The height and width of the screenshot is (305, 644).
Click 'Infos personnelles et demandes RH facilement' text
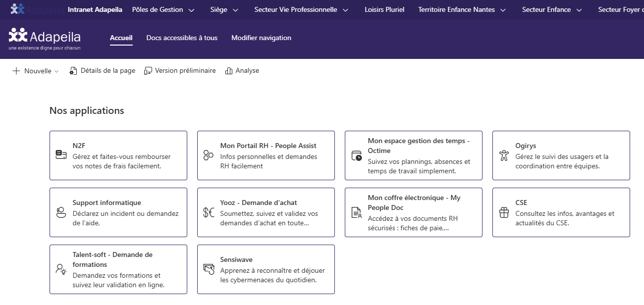coord(268,161)
